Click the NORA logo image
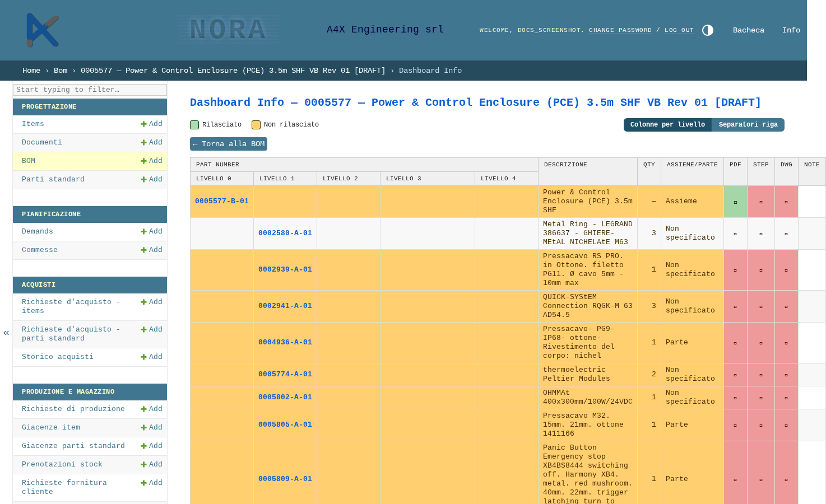This screenshot has height=504, width=826. click(229, 30)
